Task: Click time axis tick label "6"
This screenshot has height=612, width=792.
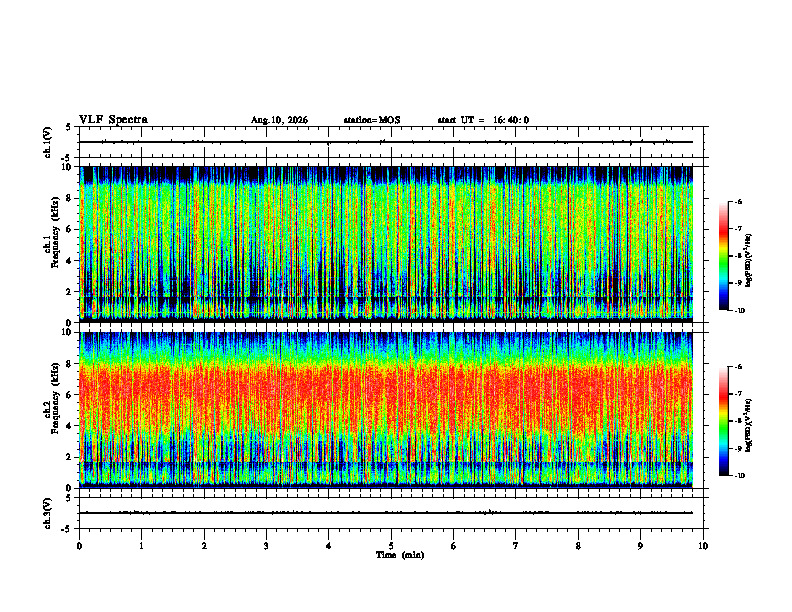Action: [x=454, y=546]
